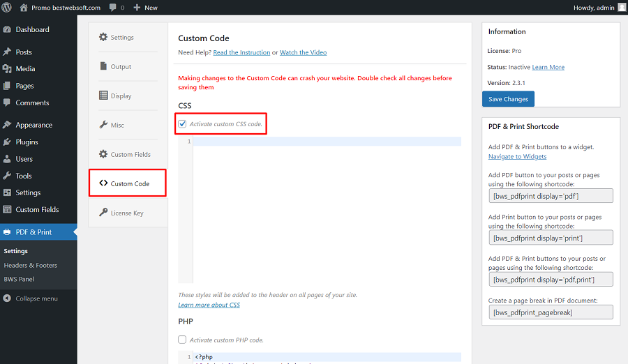Follow Navigate to Widgets link
Screen dimensions: 628x364
[518, 157]
